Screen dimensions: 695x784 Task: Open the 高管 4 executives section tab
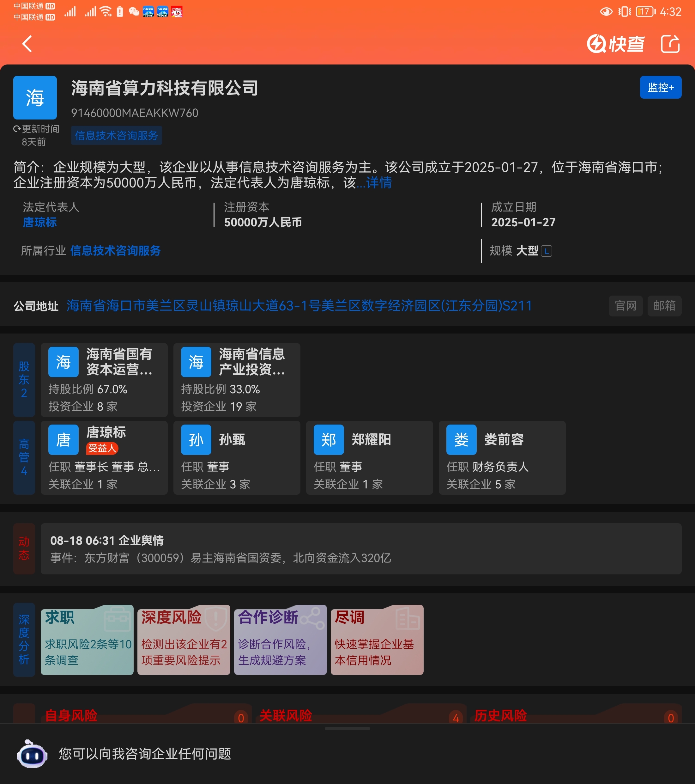pos(24,457)
